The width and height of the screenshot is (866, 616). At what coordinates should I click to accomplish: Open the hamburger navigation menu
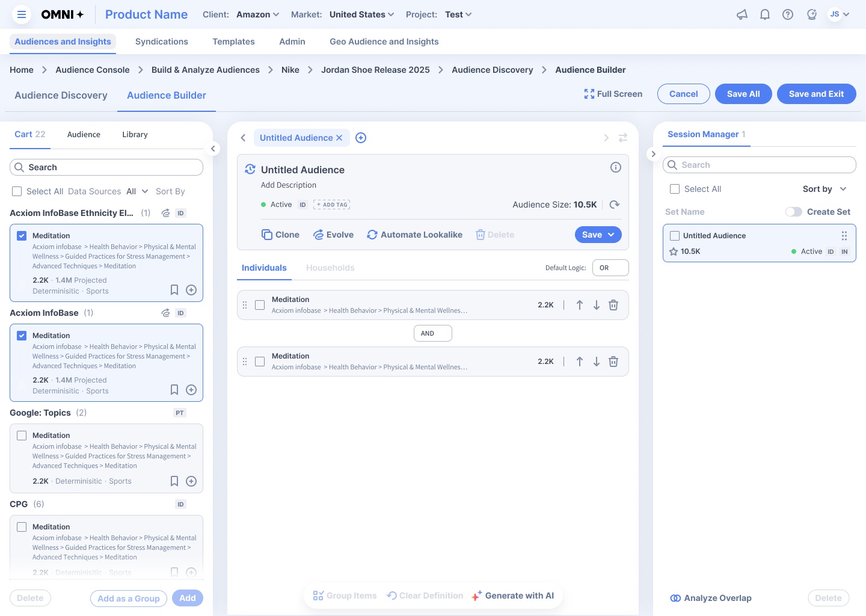click(x=22, y=14)
